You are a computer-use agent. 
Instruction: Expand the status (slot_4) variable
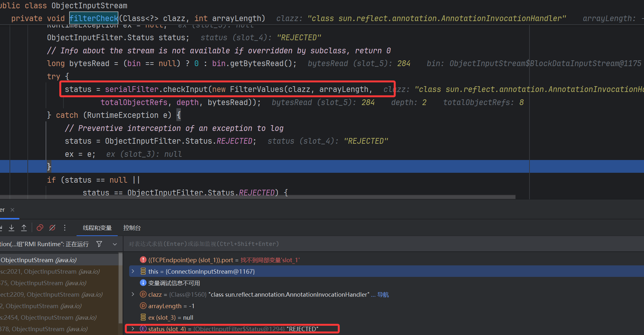pyautogui.click(x=133, y=329)
